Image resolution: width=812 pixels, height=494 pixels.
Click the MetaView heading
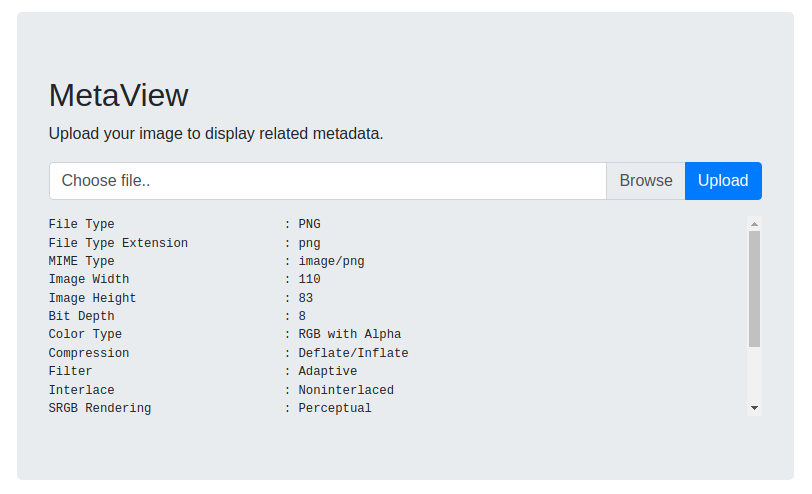119,95
